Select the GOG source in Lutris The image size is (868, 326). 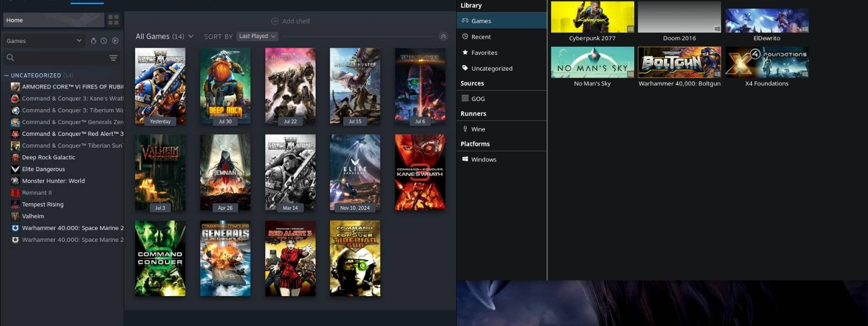click(478, 99)
